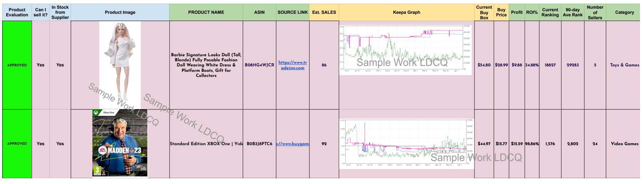Click ASIN cell B08HG4WJCR
This screenshot has height=184, width=644.
tap(259, 65)
